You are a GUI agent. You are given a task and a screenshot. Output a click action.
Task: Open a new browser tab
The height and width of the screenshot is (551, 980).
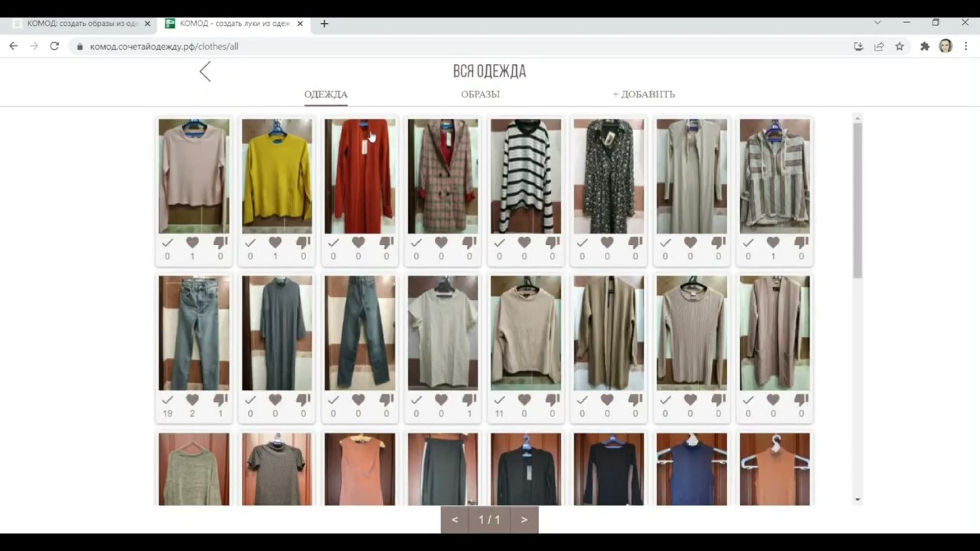pos(324,23)
